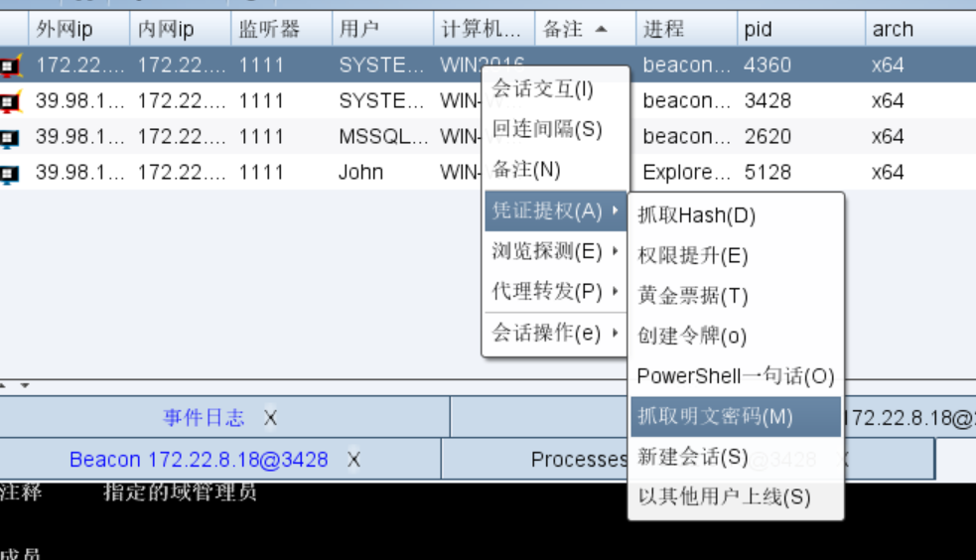
Task: Select PowerShell一句话(O) submenu item
Action: click(x=736, y=376)
